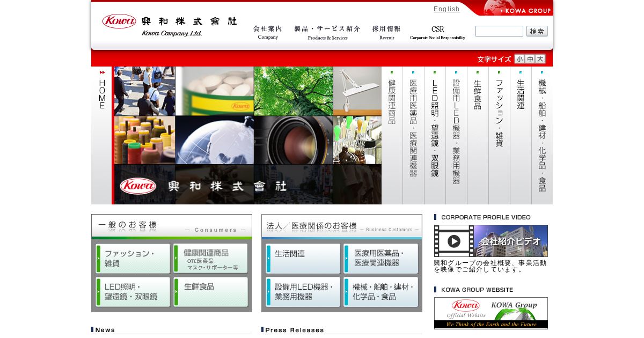Screen dimensions: 644x338
Task: Open LED照明・望遠鏡・双眼鏡 vertical tab
Action: (x=435, y=135)
